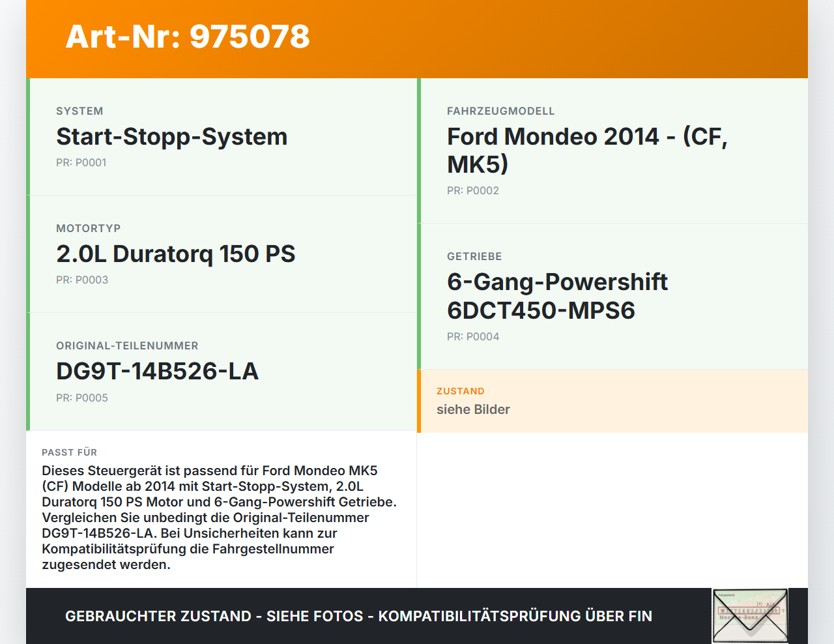Screen dimensions: 834x644
Task: Select 'Ford Mondeo 2014 - (CF, MK5)' text
Action: point(587,150)
